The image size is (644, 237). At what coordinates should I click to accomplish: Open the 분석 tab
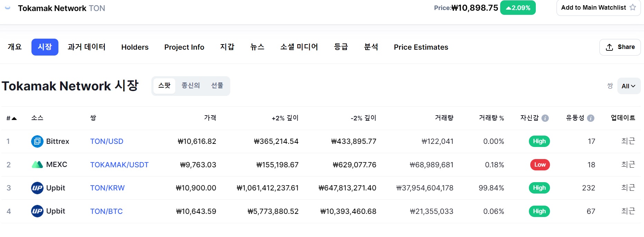pyautogui.click(x=371, y=47)
